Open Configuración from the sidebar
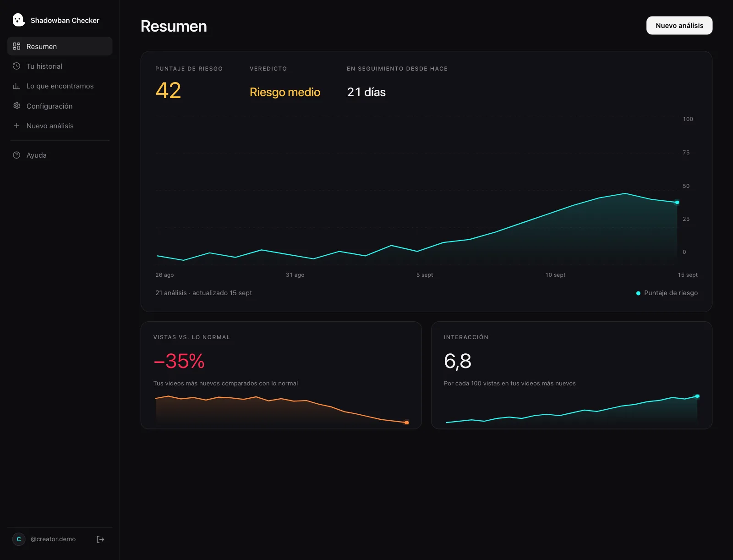The height and width of the screenshot is (560, 733). click(60, 106)
